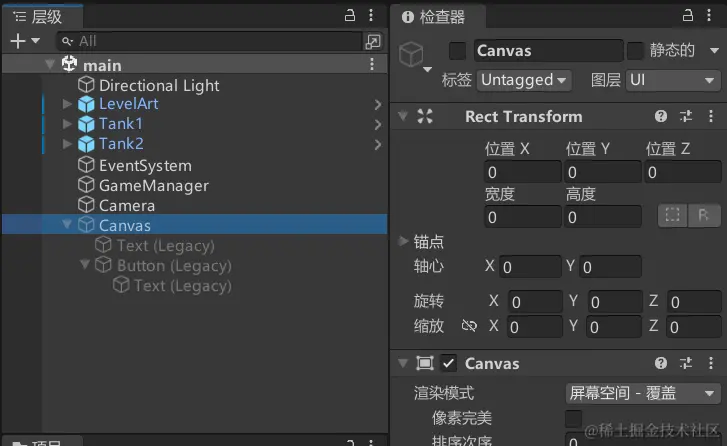This screenshot has height=446, width=727.
Task: Open Tank1 prefab with right chevron
Action: [x=378, y=125]
